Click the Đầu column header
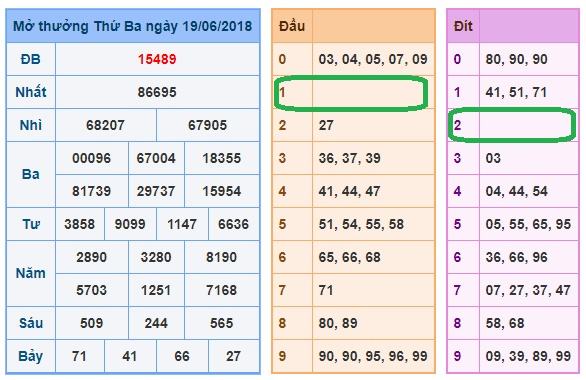 click(x=292, y=26)
